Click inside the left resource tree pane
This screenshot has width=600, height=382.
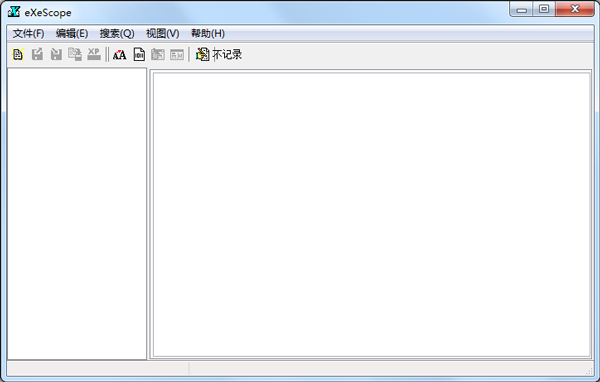pos(77,214)
